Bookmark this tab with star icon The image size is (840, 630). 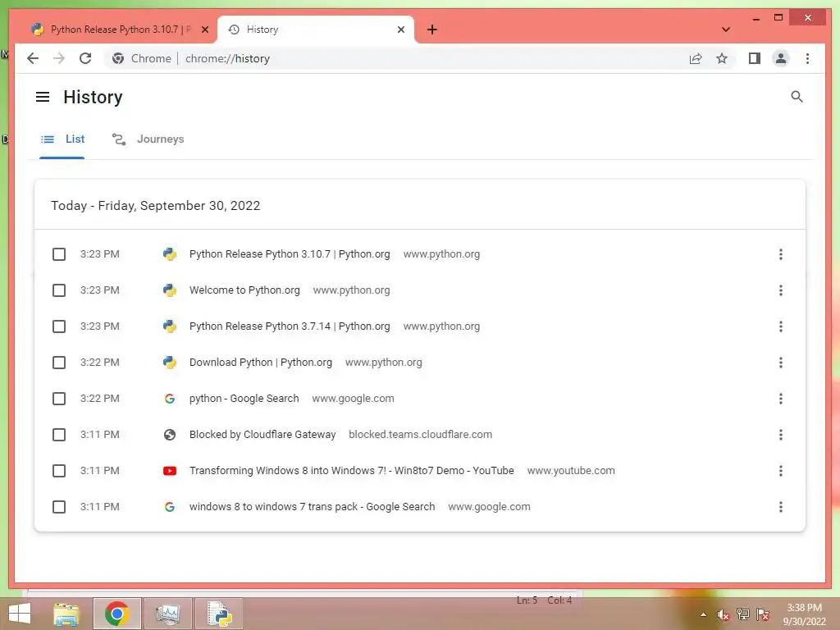(722, 58)
